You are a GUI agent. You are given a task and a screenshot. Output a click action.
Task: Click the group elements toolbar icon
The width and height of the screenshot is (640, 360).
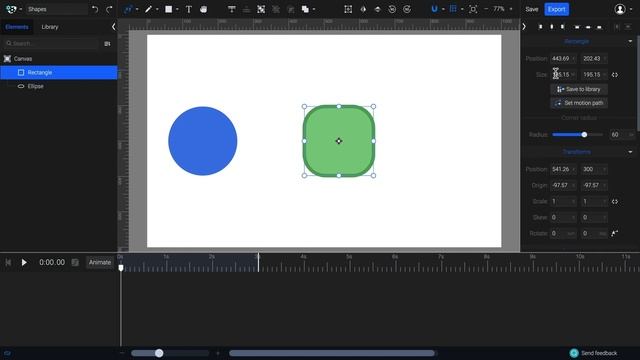pos(261,9)
